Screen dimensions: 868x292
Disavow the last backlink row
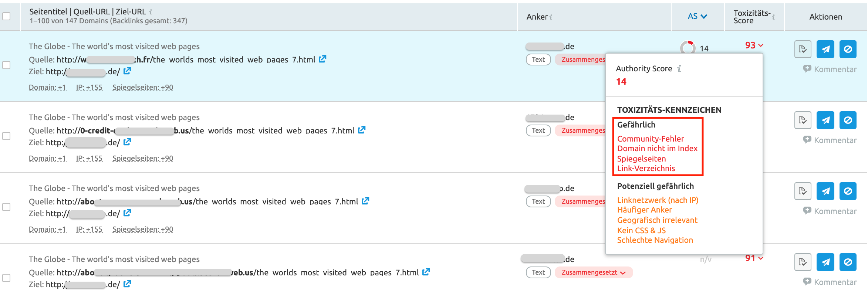tap(848, 262)
